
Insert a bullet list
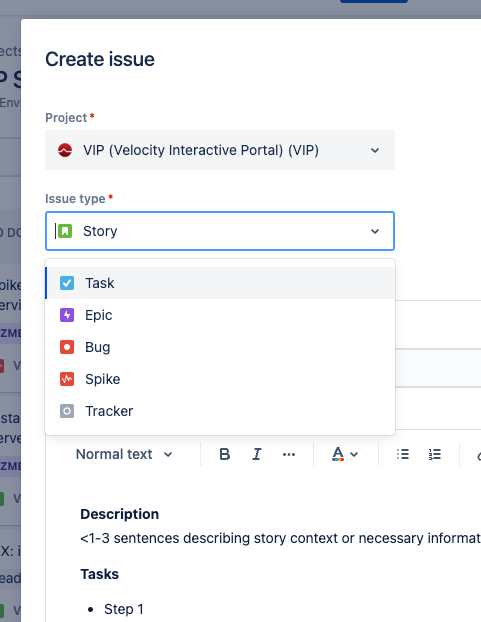point(402,454)
